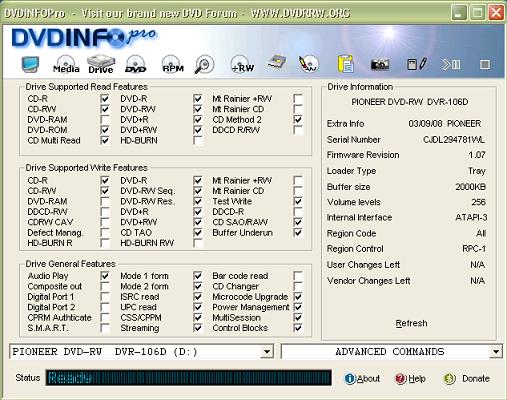Viewport: 507px width, 400px height.
Task: Click the blue About info icon
Action: pos(350,379)
